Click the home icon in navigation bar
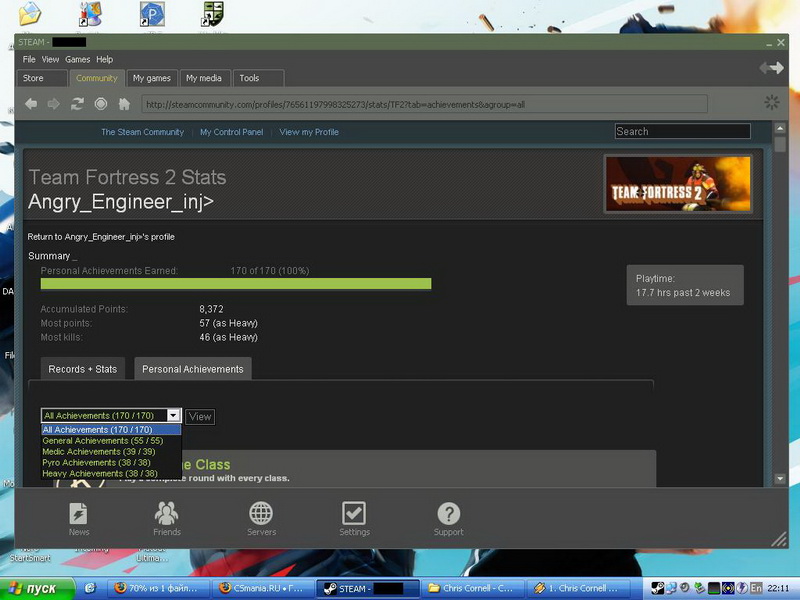 point(124,104)
